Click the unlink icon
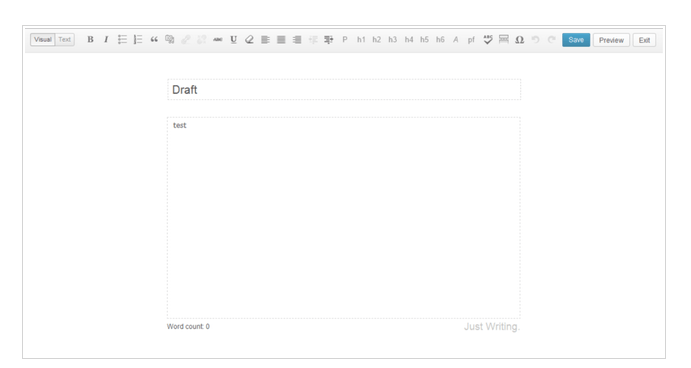 pyautogui.click(x=201, y=40)
